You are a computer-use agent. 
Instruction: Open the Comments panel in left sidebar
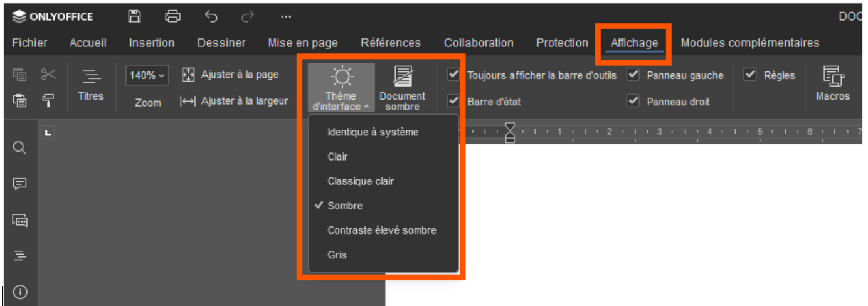pos(20,184)
